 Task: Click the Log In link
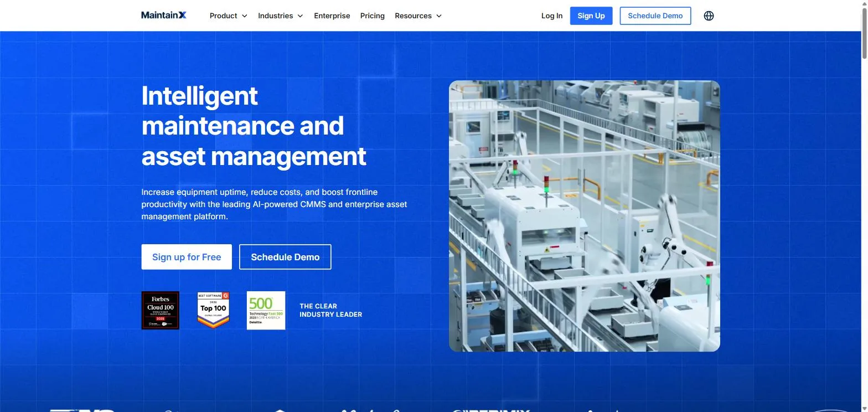click(x=552, y=16)
